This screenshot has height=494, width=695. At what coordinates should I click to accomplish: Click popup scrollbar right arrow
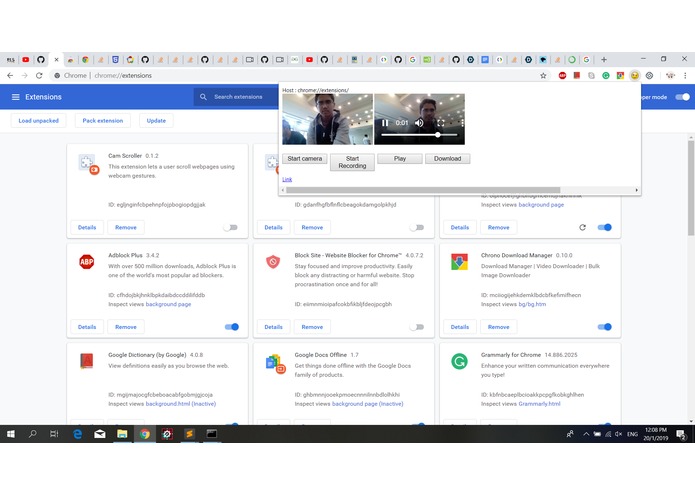coord(637,190)
